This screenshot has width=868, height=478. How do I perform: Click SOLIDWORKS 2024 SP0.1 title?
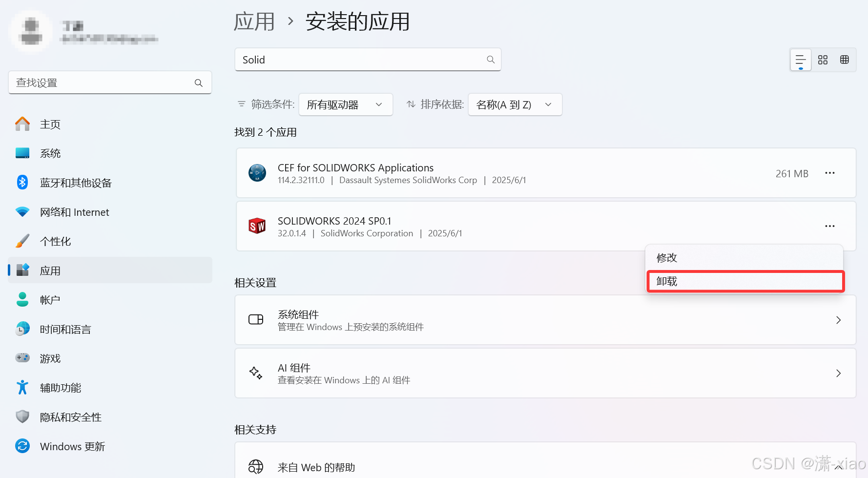click(334, 221)
